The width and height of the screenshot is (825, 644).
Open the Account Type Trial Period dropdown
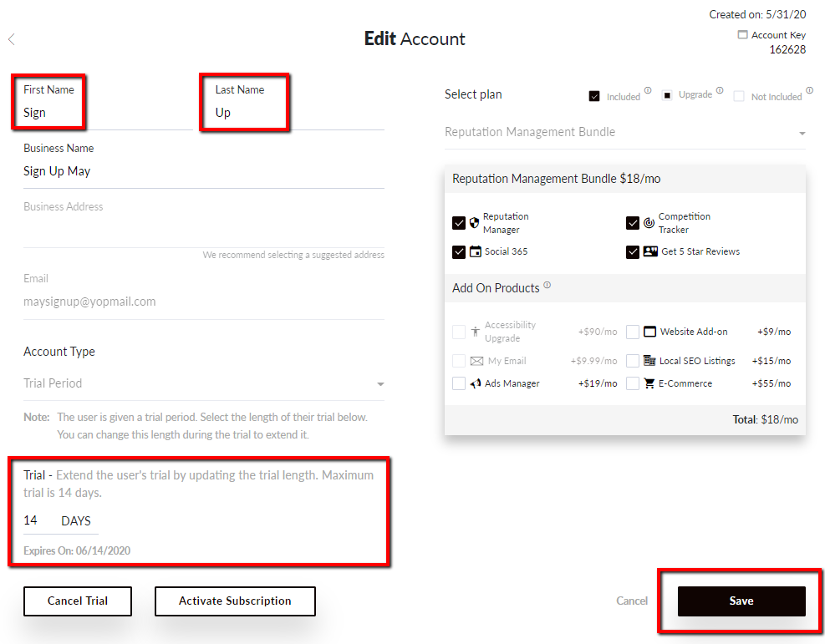coord(204,383)
